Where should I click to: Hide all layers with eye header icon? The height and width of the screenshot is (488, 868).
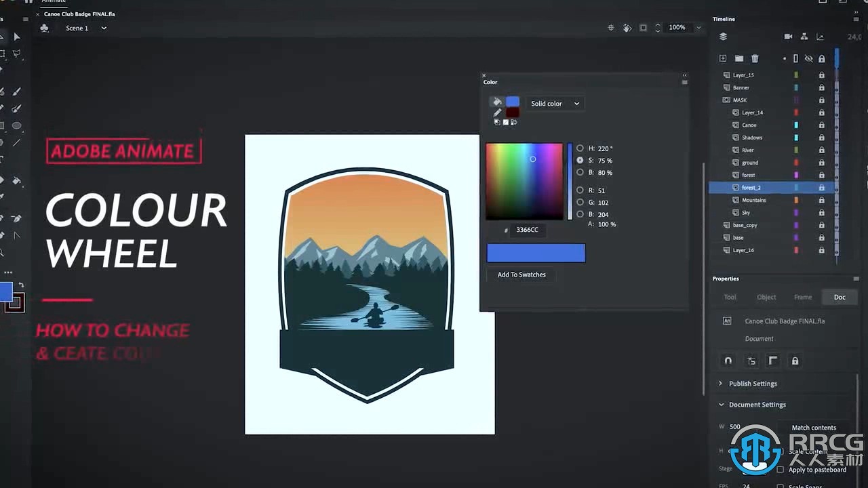click(x=808, y=59)
